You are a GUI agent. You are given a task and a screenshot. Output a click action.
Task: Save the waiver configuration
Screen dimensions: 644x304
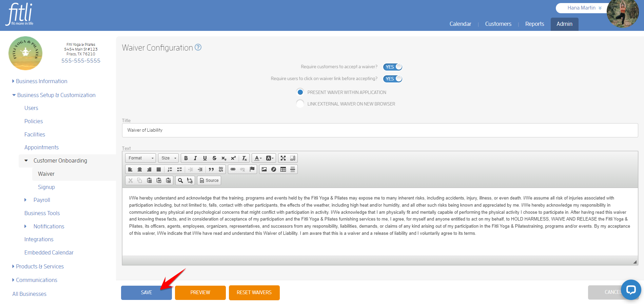(147, 292)
